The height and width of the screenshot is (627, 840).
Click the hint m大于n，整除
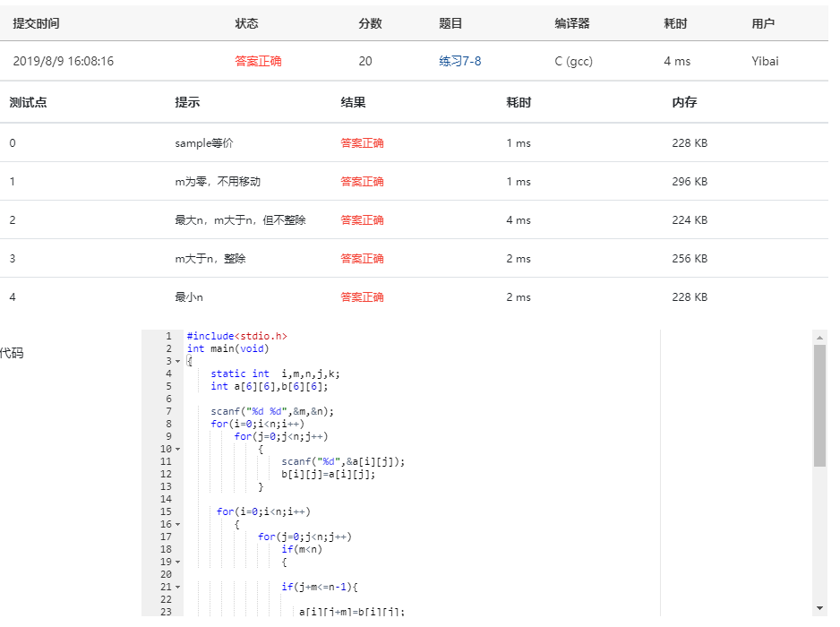coord(210,259)
